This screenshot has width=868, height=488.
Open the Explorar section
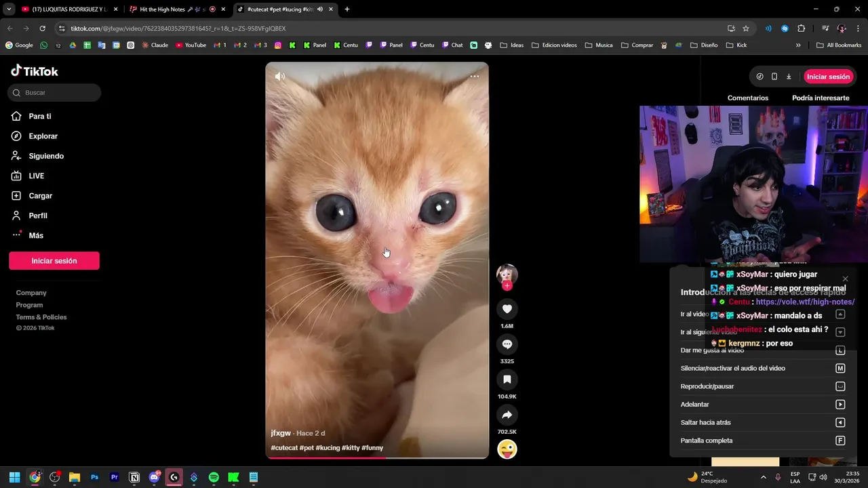point(43,136)
